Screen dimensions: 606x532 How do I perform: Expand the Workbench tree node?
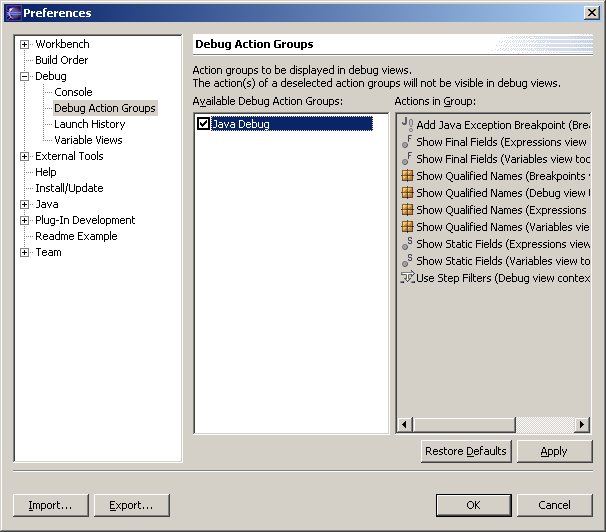point(25,44)
